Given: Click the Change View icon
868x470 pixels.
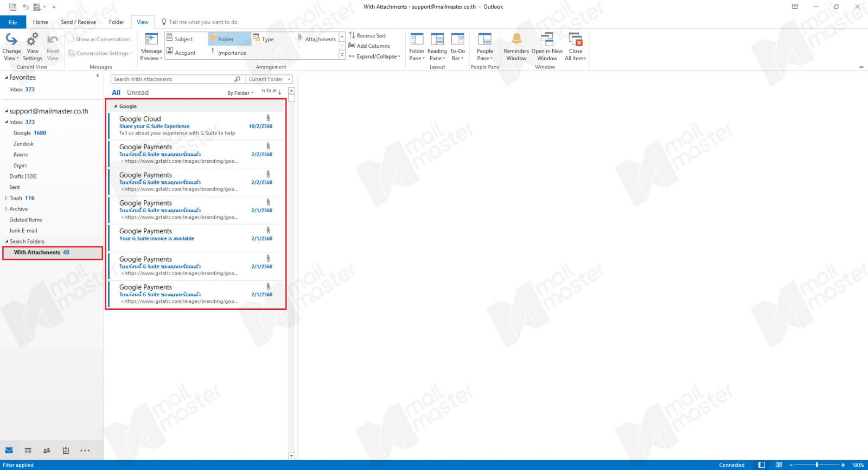Looking at the screenshot, I should [11, 40].
